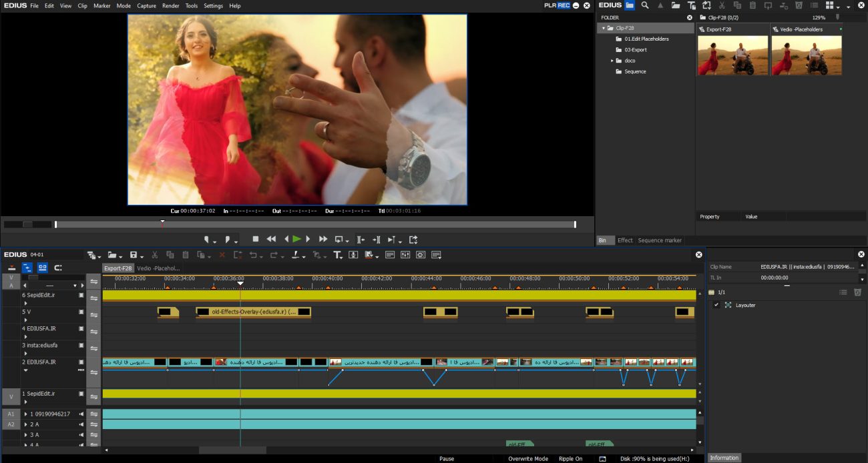Click the Vector Scope icon
This screenshot has height=463, width=868.
[421, 255]
